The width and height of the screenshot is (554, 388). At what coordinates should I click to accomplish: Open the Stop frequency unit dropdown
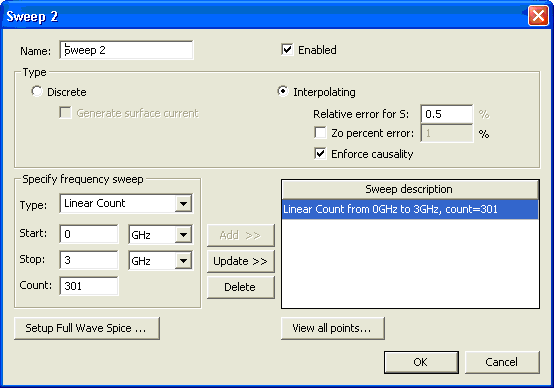pos(183,261)
